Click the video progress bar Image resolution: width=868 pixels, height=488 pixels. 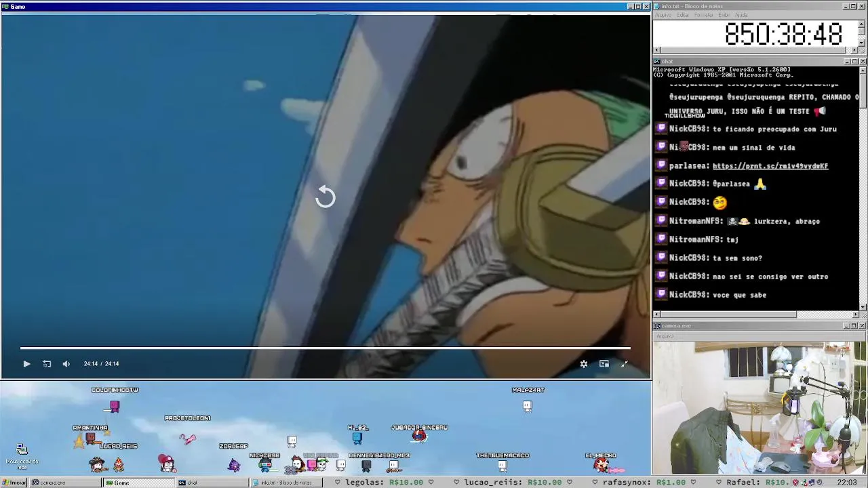click(325, 348)
